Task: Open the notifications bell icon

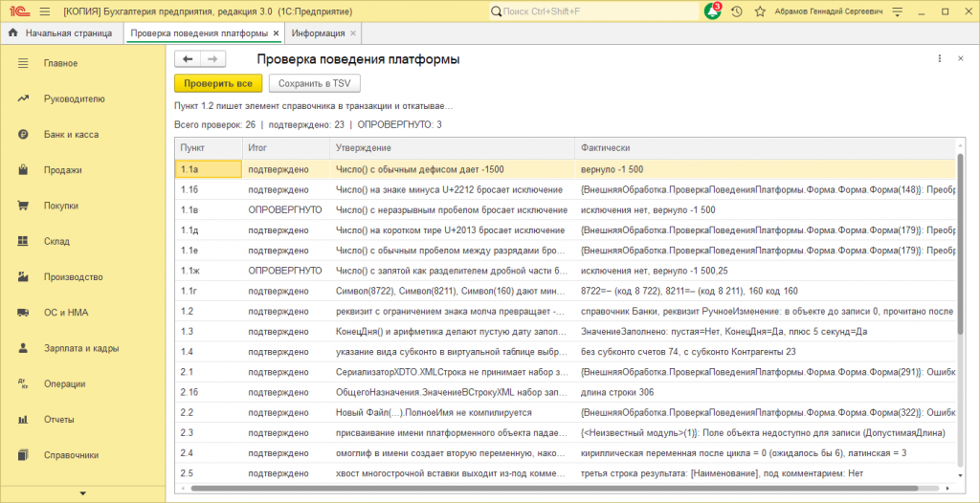Action: 712,11
